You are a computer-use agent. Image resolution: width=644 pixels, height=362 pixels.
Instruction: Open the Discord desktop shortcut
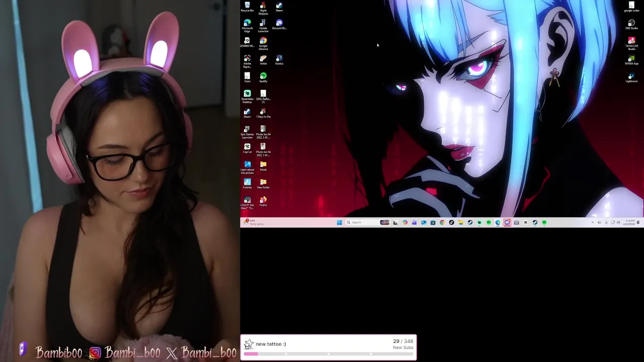click(279, 25)
